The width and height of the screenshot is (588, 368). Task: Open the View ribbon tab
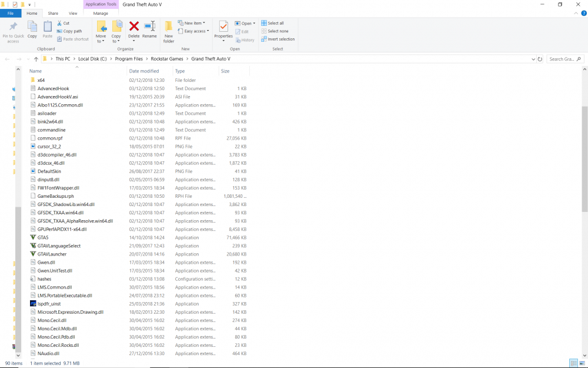coord(73,13)
